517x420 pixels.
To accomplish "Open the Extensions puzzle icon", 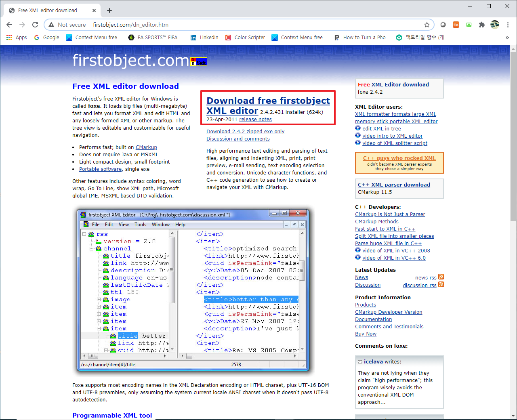I will point(481,25).
